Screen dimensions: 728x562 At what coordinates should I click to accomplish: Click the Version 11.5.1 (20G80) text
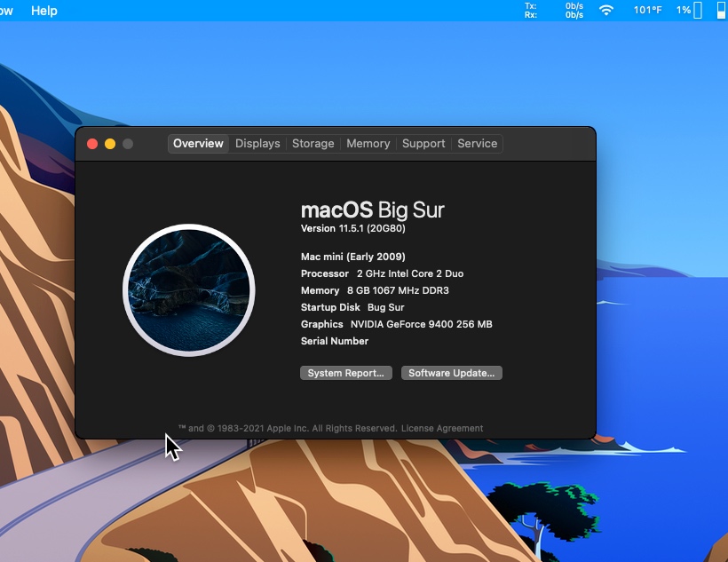[x=352, y=228]
